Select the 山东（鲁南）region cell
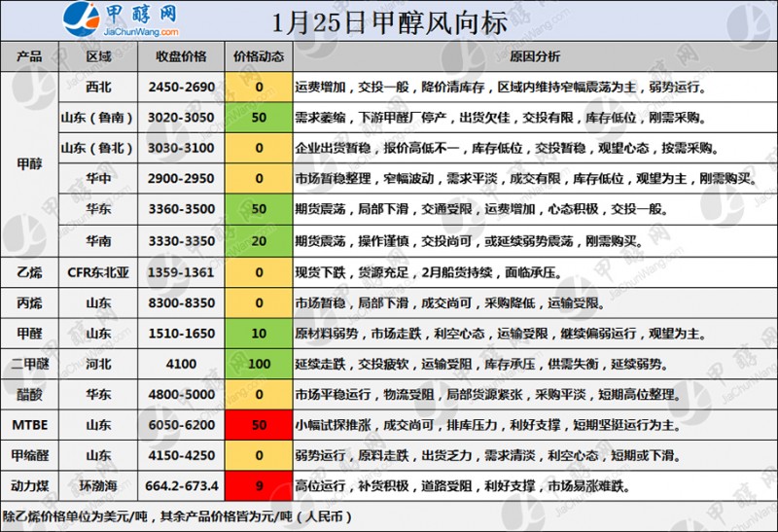 98,118
